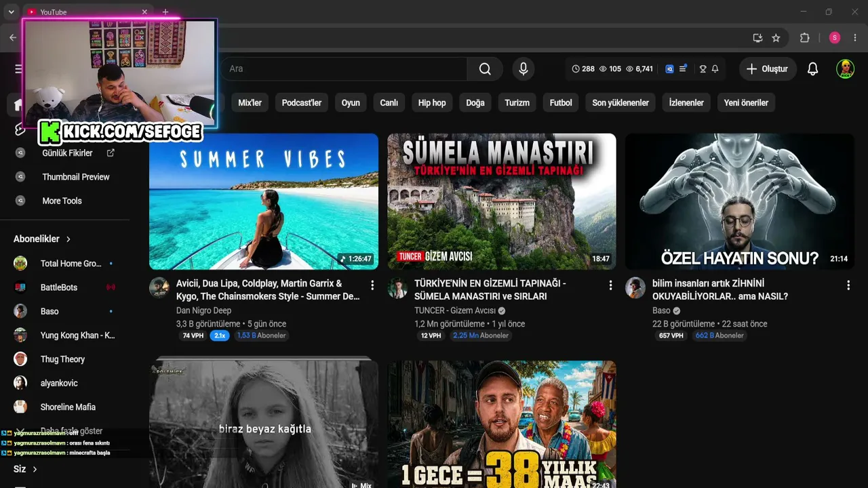The width and height of the screenshot is (868, 488).
Task: Select the Futbol filter chip
Action: tap(561, 103)
